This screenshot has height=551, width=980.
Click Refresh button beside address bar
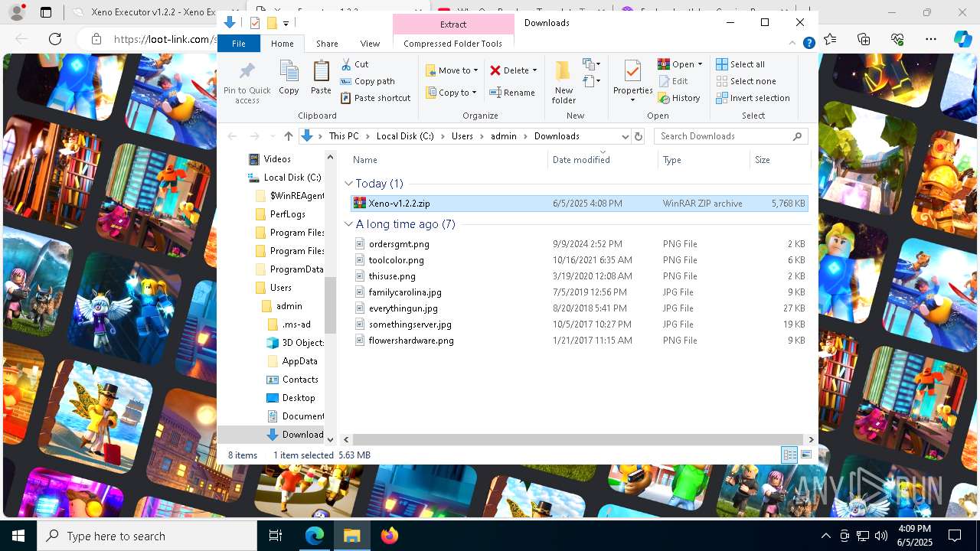coord(639,136)
